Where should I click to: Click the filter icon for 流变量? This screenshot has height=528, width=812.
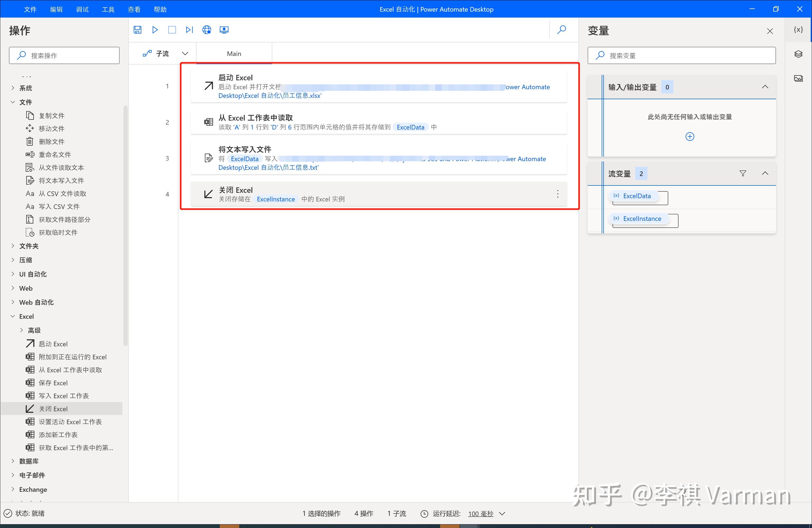(x=743, y=173)
